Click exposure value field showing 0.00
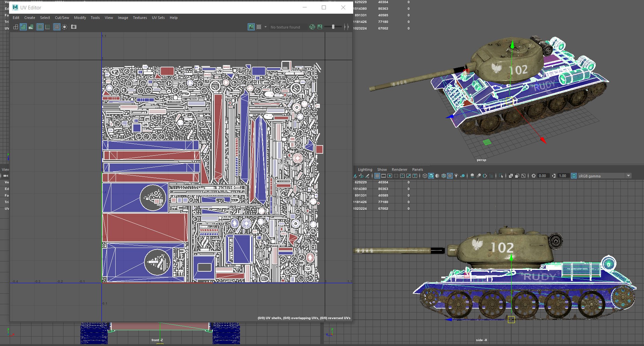Image resolution: width=644 pixels, height=346 pixels. click(x=543, y=176)
